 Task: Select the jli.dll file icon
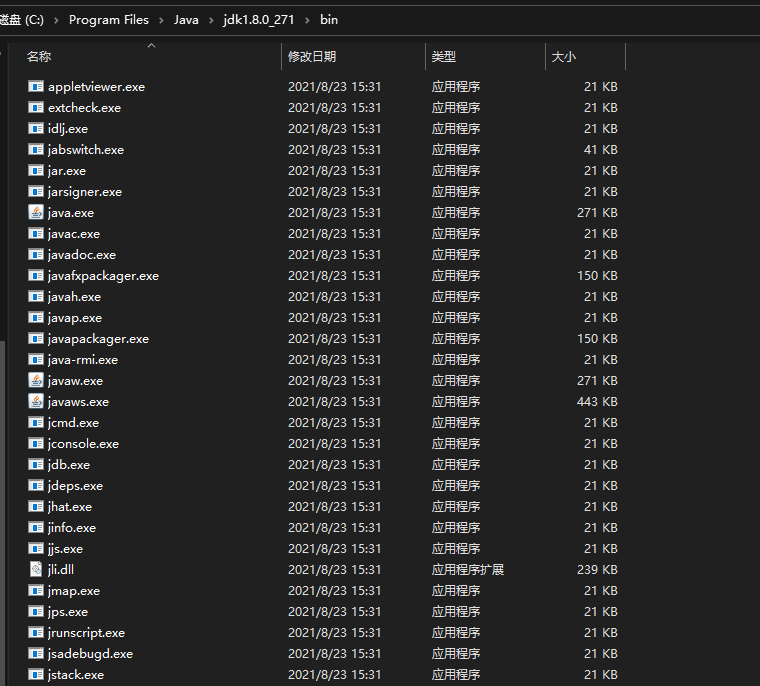tap(36, 569)
